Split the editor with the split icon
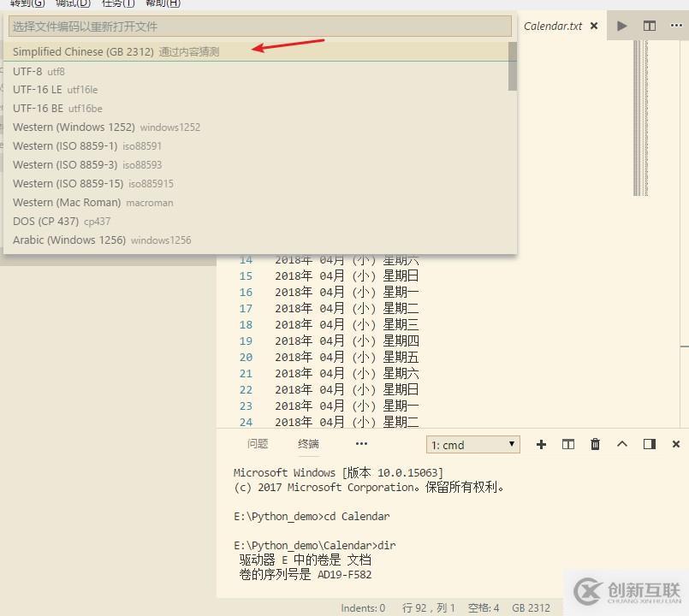 [x=649, y=26]
